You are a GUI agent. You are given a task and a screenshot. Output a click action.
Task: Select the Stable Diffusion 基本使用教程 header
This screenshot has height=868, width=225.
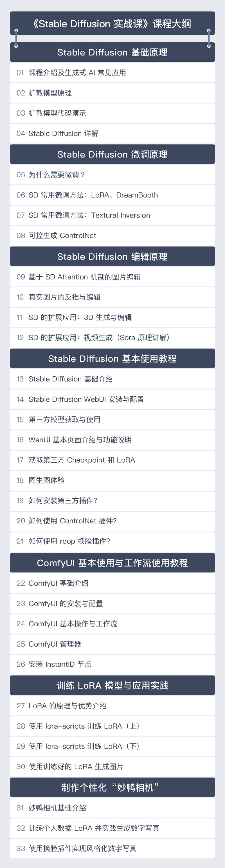(112, 359)
